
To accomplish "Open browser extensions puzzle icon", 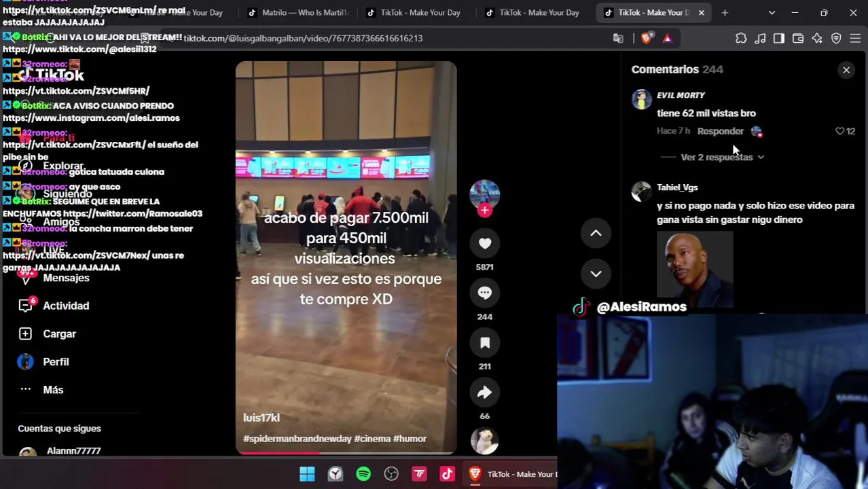I will coord(741,39).
